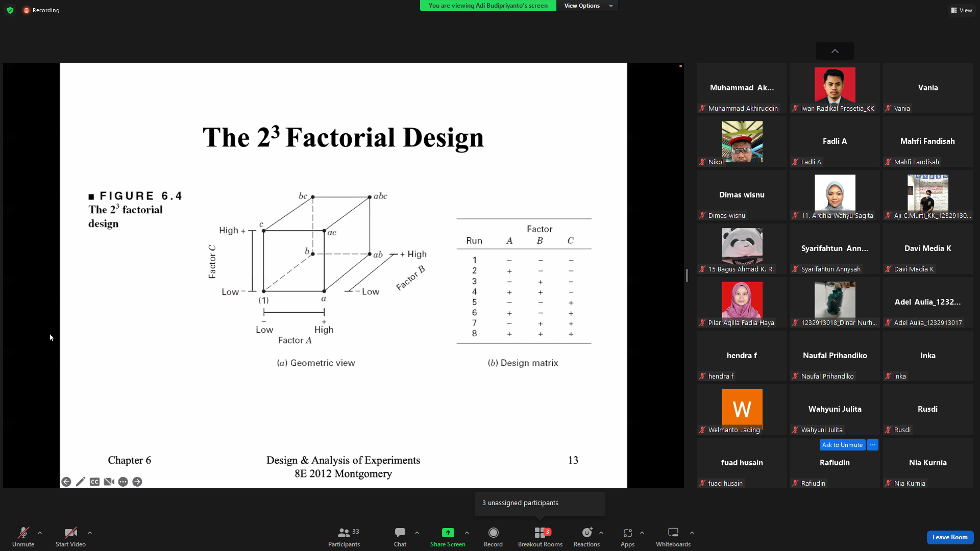
Task: Open Reactions menu
Action: 586,537
